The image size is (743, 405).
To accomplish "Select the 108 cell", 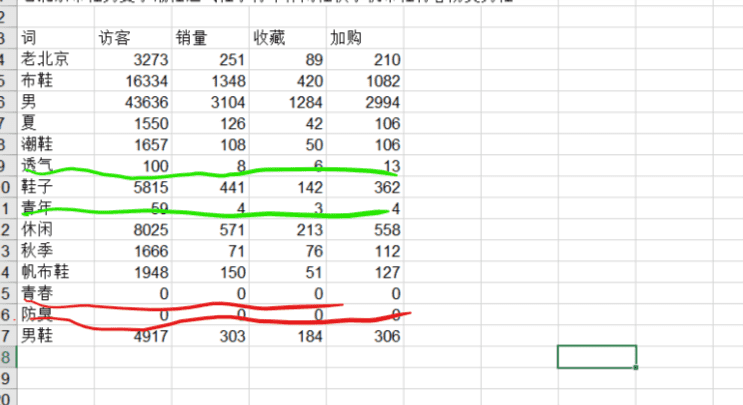I will point(210,144).
